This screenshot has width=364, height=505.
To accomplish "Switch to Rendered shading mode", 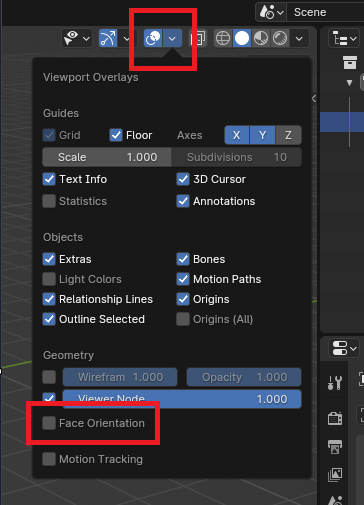I will (280, 38).
